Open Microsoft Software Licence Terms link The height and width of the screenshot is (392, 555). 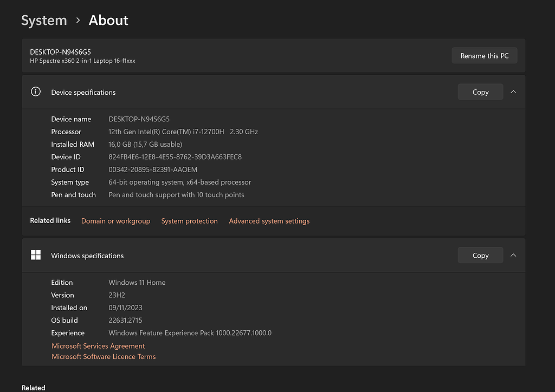point(104,357)
